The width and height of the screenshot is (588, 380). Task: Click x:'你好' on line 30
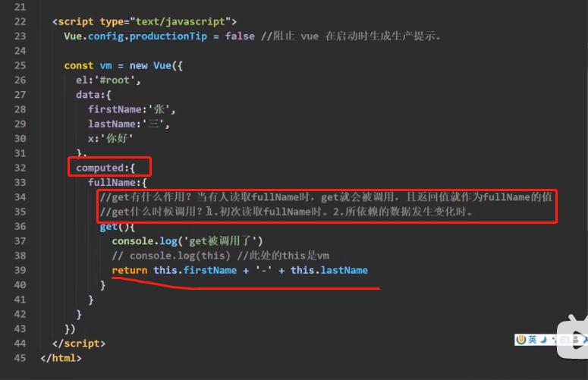pyautogui.click(x=111, y=139)
